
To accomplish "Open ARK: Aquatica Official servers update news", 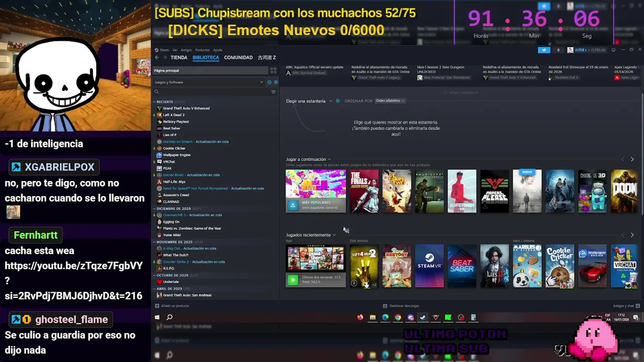I will point(314,67).
